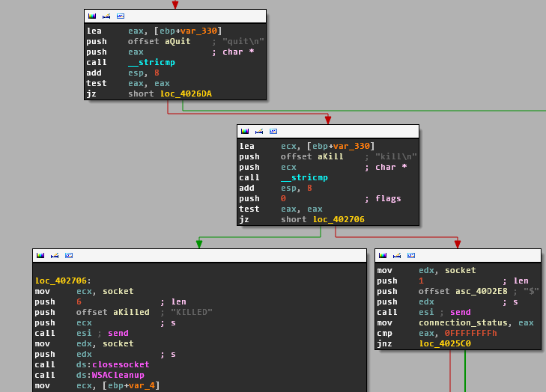The image size is (546, 392).
Task: Click the group nodes icon on the send "$" block
Action: click(411, 255)
